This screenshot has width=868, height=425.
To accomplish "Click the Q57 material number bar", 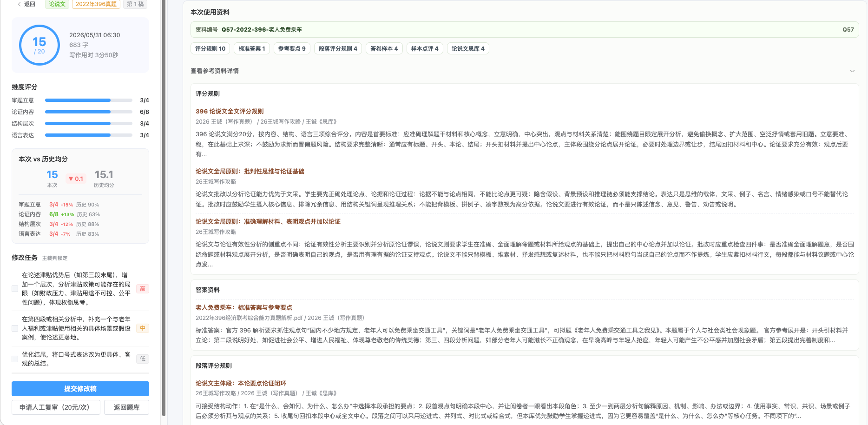I will tap(525, 30).
